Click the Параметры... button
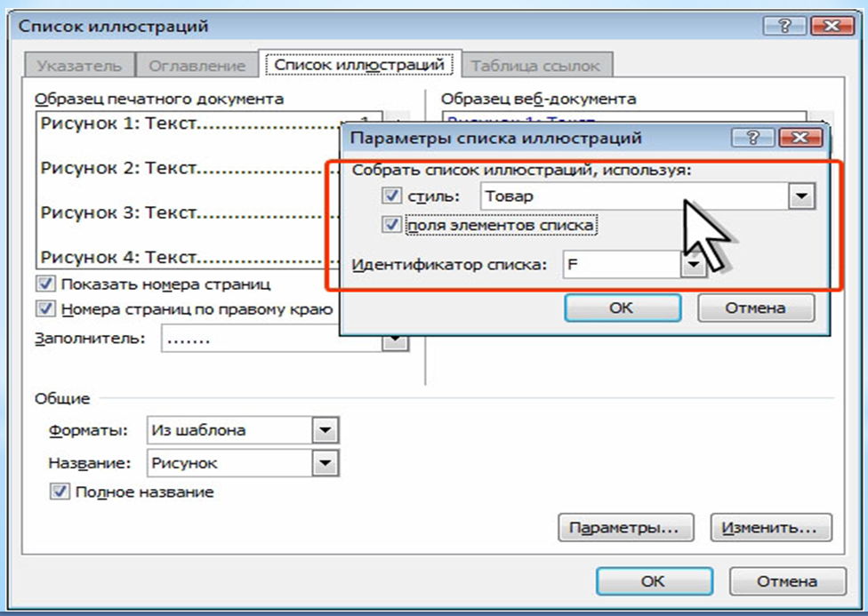The image size is (868, 616). [x=625, y=527]
